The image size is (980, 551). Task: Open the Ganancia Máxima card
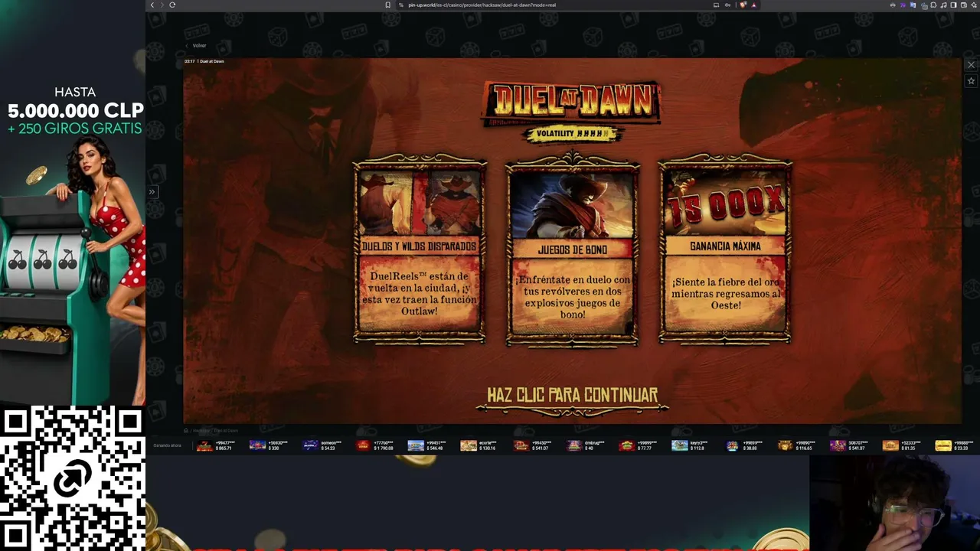(x=725, y=249)
